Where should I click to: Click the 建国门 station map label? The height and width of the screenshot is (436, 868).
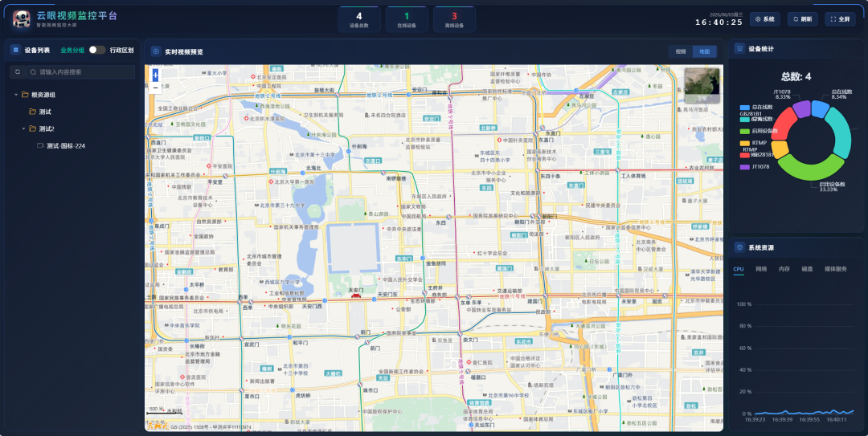click(534, 302)
